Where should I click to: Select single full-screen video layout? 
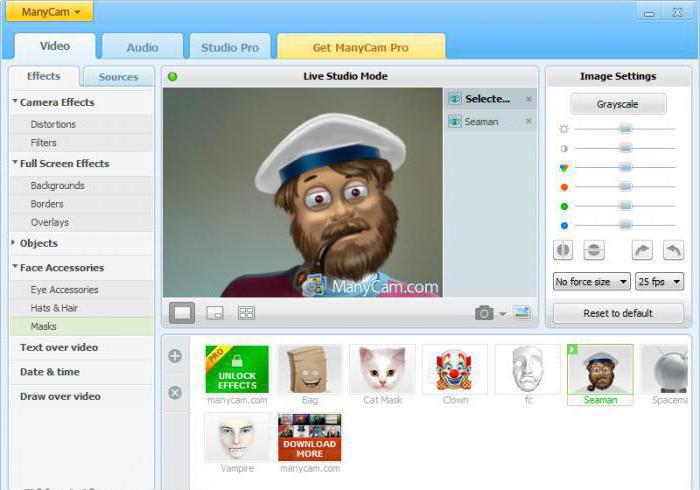click(x=182, y=312)
